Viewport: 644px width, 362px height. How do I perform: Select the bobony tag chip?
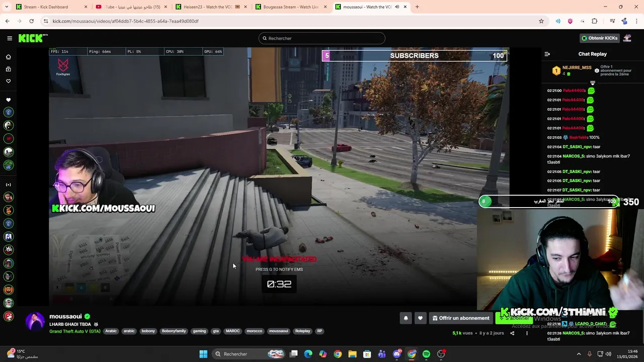(148, 331)
